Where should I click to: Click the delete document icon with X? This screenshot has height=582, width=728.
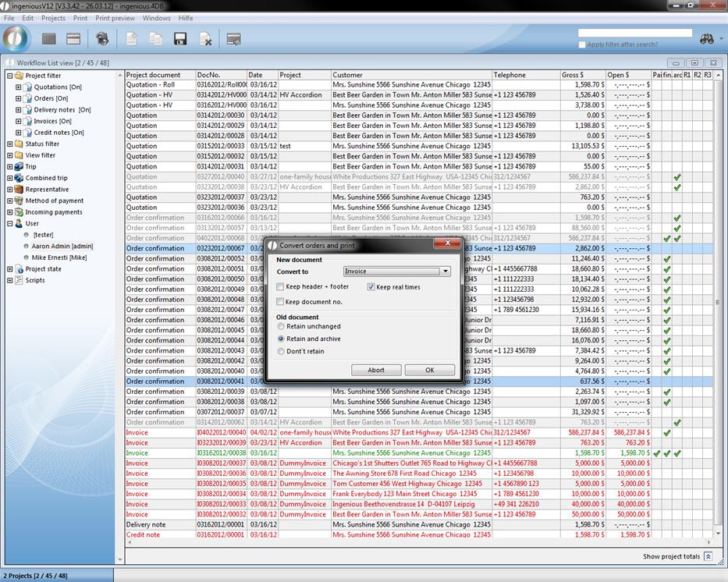205,39
